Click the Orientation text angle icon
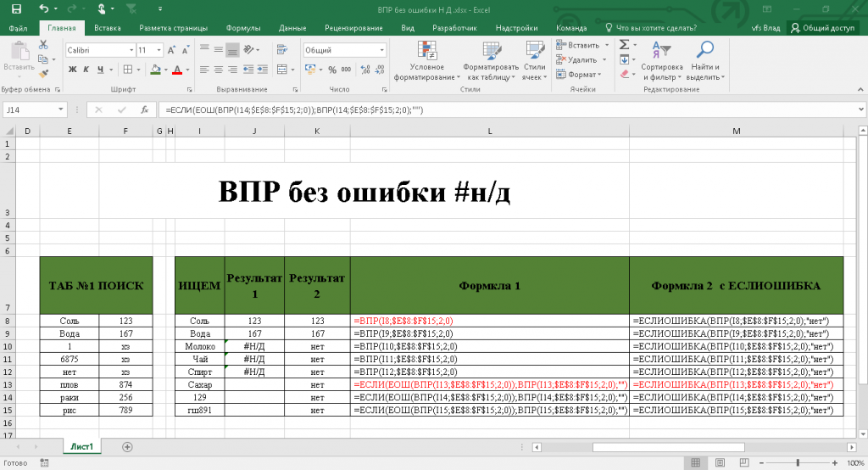Viewport: 868px width, 470px height. pos(248,50)
